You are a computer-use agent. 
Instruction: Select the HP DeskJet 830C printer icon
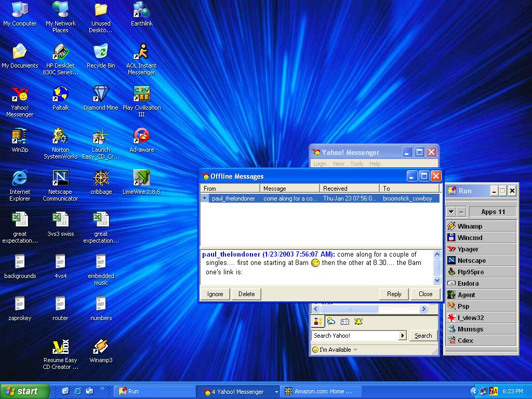click(x=60, y=59)
